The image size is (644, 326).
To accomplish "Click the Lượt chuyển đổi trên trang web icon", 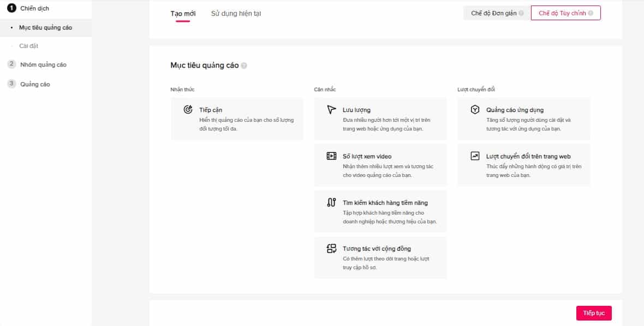I will [x=475, y=156].
